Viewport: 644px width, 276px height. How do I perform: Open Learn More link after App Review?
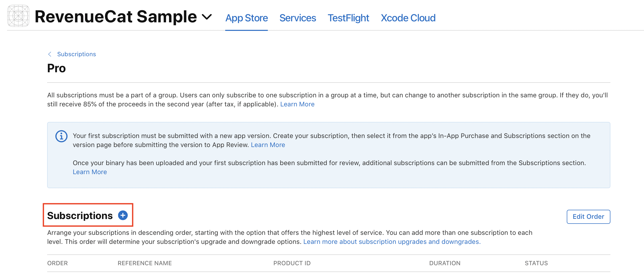(268, 145)
